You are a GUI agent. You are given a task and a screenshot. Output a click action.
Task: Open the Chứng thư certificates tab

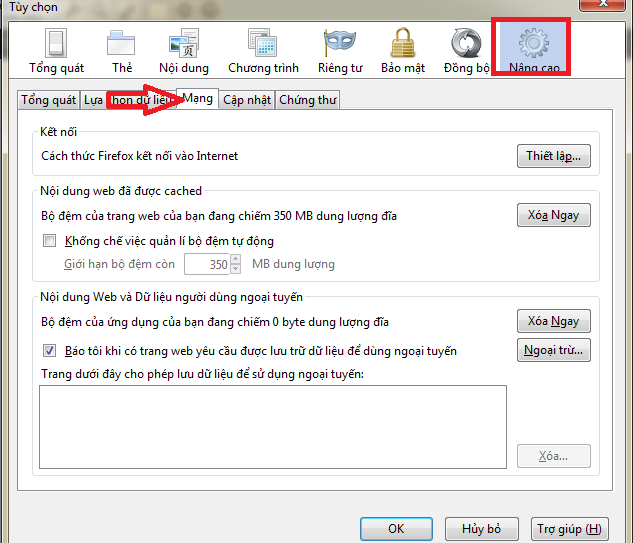pos(308,100)
